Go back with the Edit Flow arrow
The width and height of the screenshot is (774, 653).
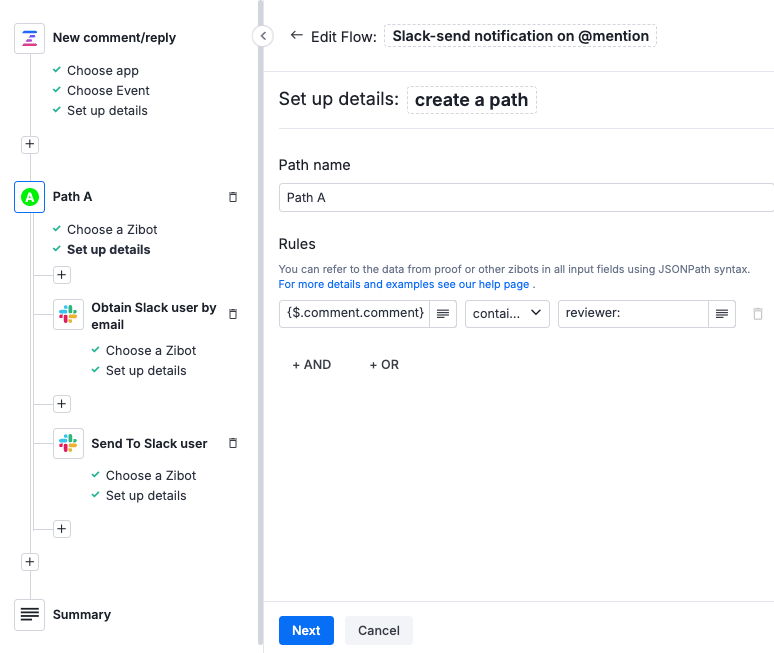(x=296, y=35)
